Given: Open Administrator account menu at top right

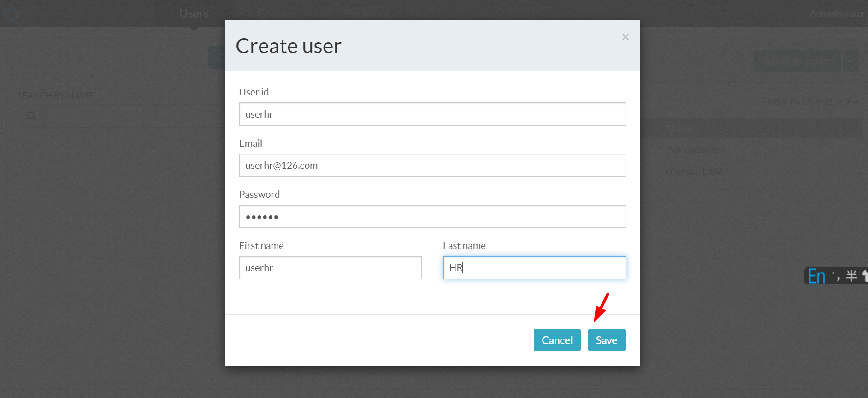Looking at the screenshot, I should [x=837, y=13].
